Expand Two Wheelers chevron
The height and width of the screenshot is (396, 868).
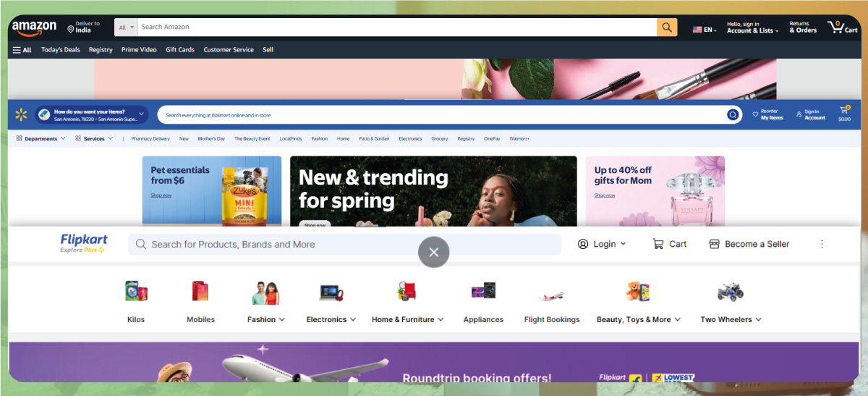(x=758, y=319)
